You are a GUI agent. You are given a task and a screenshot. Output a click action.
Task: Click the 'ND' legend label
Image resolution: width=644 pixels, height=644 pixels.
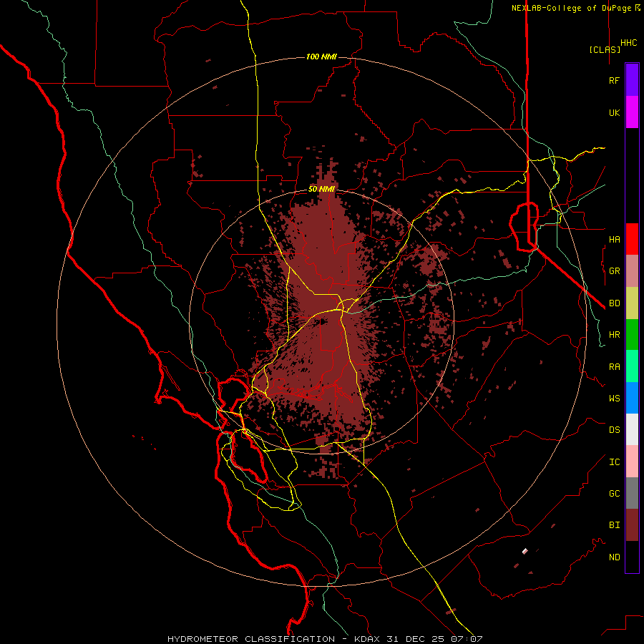tap(614, 557)
